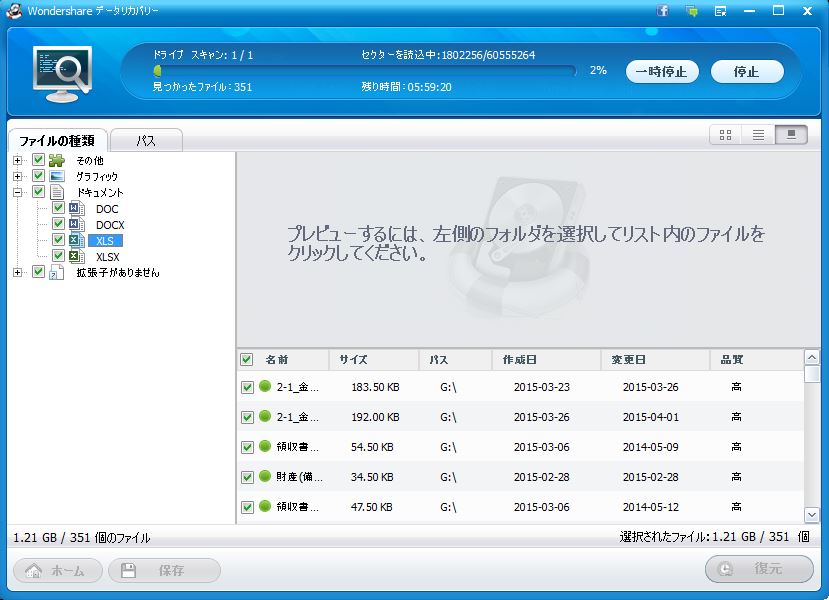The height and width of the screenshot is (600, 829).
Task: Stop the scan with 停止 button
Action: 746,72
